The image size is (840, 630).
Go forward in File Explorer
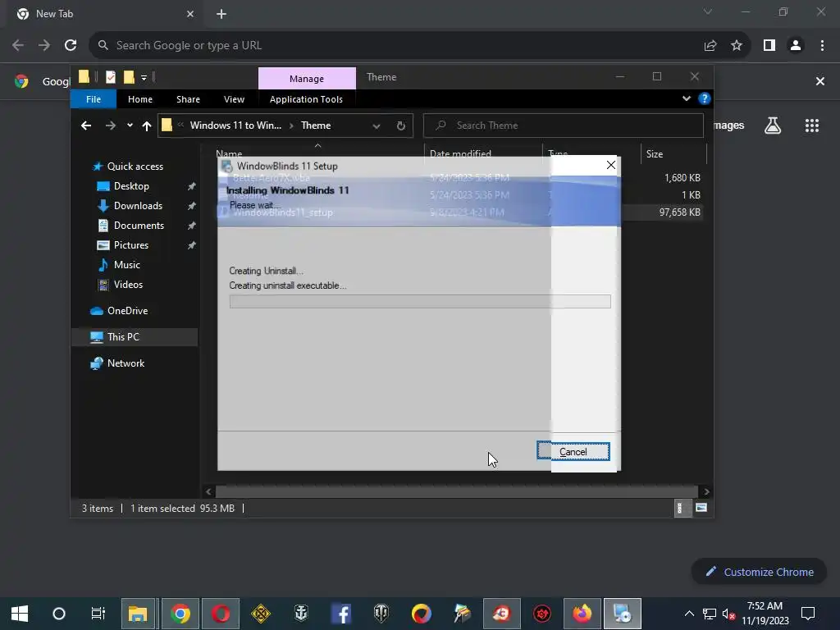111,126
